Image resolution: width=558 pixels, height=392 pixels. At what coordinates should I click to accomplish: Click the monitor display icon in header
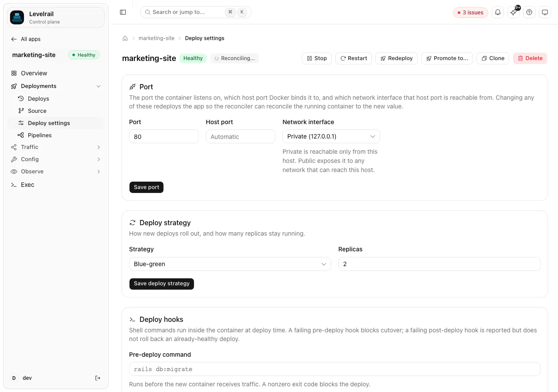click(545, 12)
